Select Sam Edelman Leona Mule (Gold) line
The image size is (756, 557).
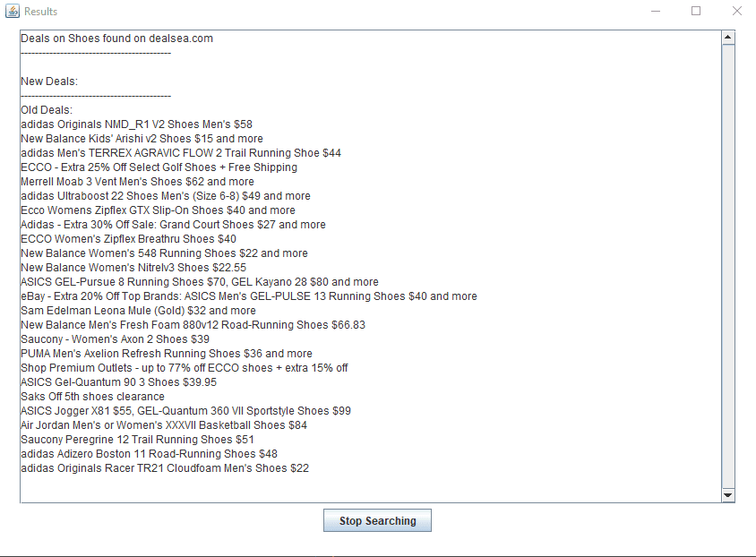click(x=138, y=311)
